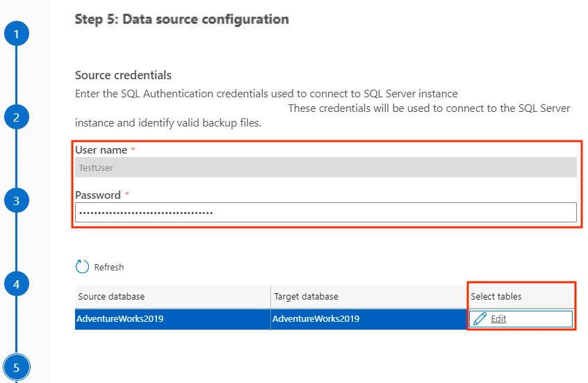588x383 pixels.
Task: Open Edit link to select tables
Action: (498, 319)
